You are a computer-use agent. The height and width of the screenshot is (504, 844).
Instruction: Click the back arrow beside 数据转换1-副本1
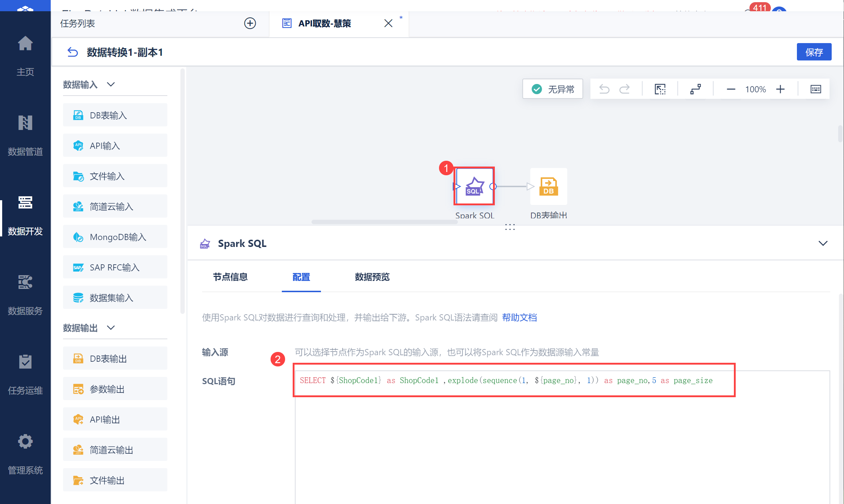coord(72,52)
